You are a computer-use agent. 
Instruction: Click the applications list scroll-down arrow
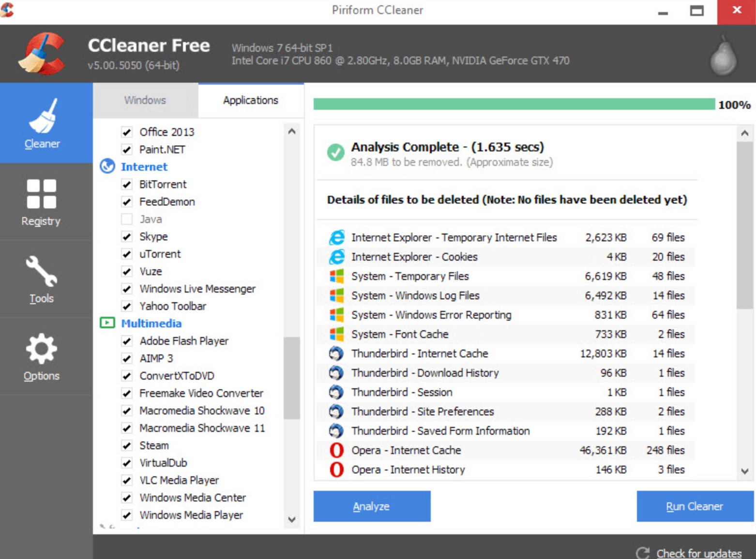(291, 519)
